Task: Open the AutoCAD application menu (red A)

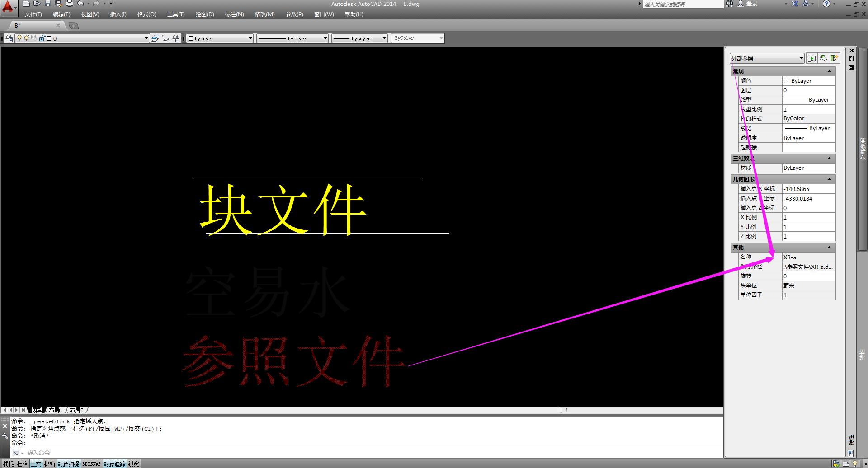Action: click(x=8, y=8)
